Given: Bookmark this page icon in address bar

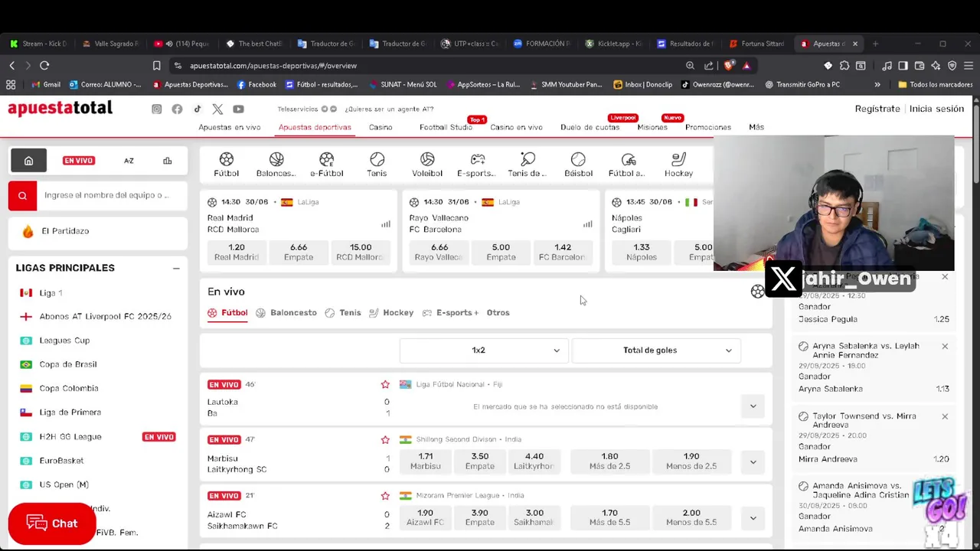Looking at the screenshot, I should click(x=157, y=66).
